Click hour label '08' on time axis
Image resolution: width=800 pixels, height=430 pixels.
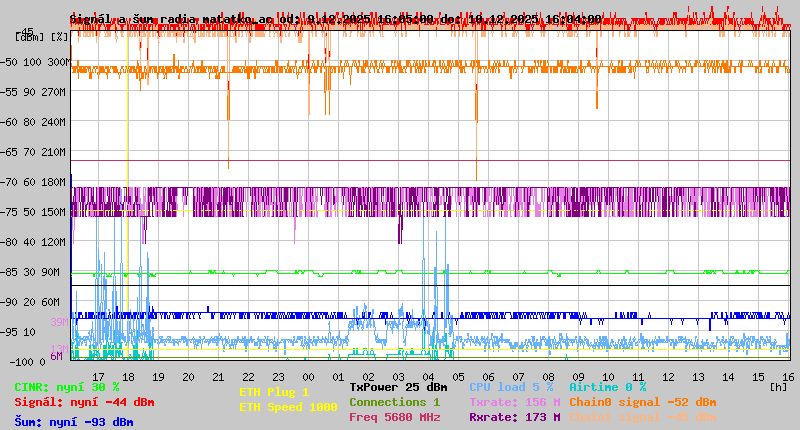(x=548, y=377)
